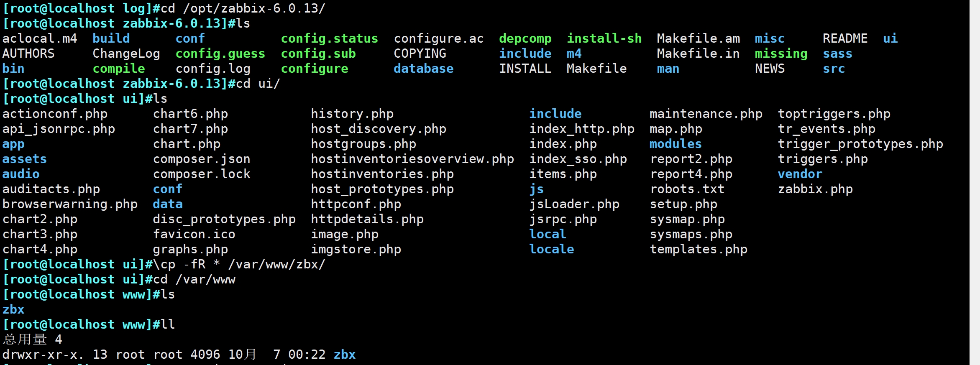Viewport: 980px width, 365px height.
Task: Click the config.status file name
Action: pyautogui.click(x=329, y=38)
